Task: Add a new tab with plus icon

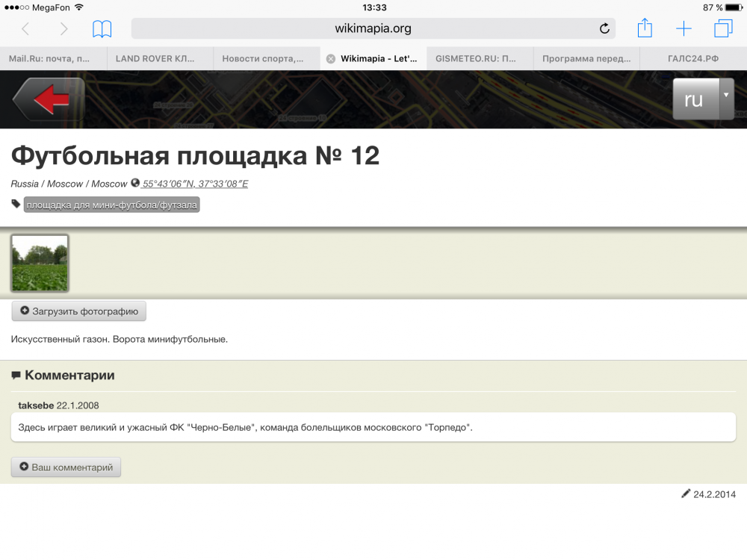Action: 684,29
